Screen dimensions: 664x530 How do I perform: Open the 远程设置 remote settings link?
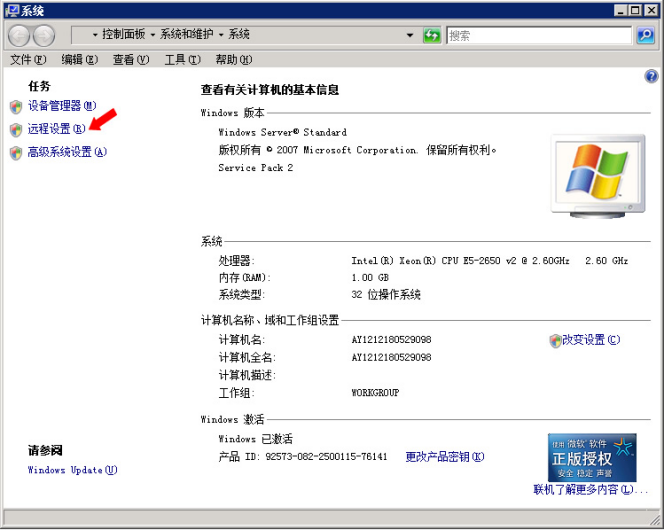point(56,129)
